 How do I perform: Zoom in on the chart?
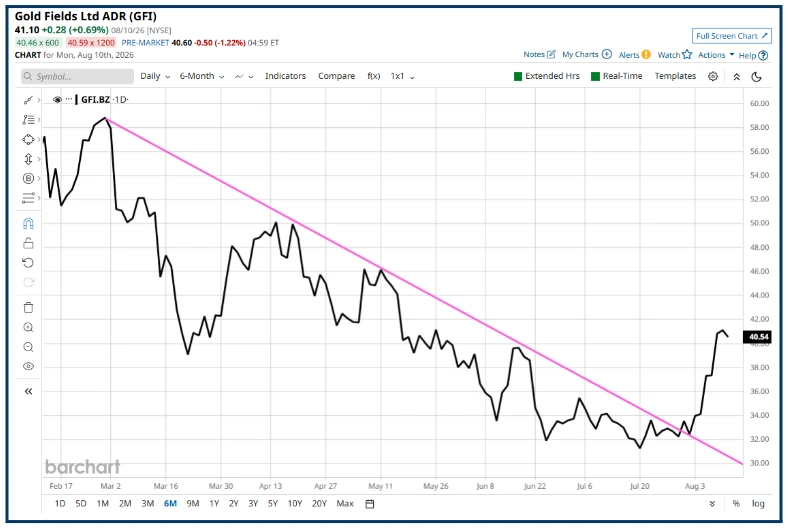(x=28, y=327)
